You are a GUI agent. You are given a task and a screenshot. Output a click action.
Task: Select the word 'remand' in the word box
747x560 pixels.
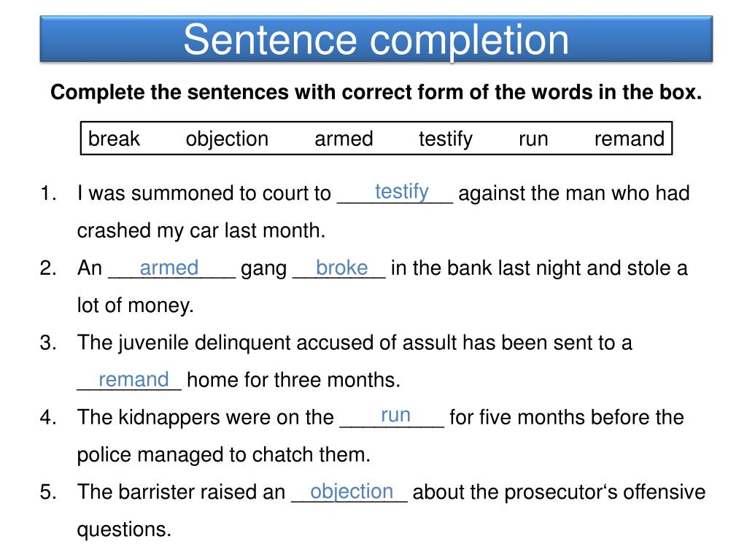[x=630, y=139]
